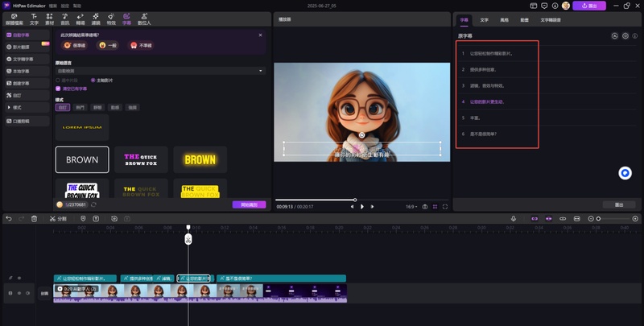This screenshot has height=326, width=644.
Task: Open the message feedback icon in title bar
Action: click(544, 6)
